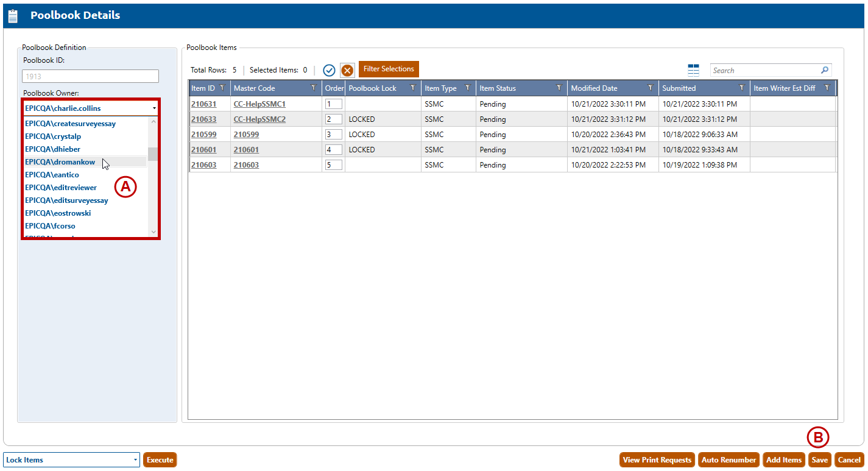The image size is (868, 471).
Task: Expand the Lock Items action dropdown
Action: [135, 460]
